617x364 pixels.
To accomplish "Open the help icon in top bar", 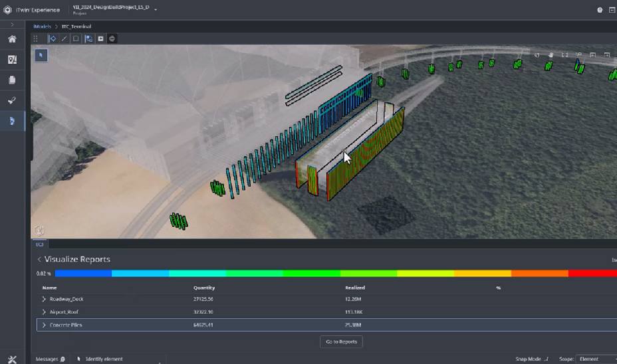I will (600, 10).
